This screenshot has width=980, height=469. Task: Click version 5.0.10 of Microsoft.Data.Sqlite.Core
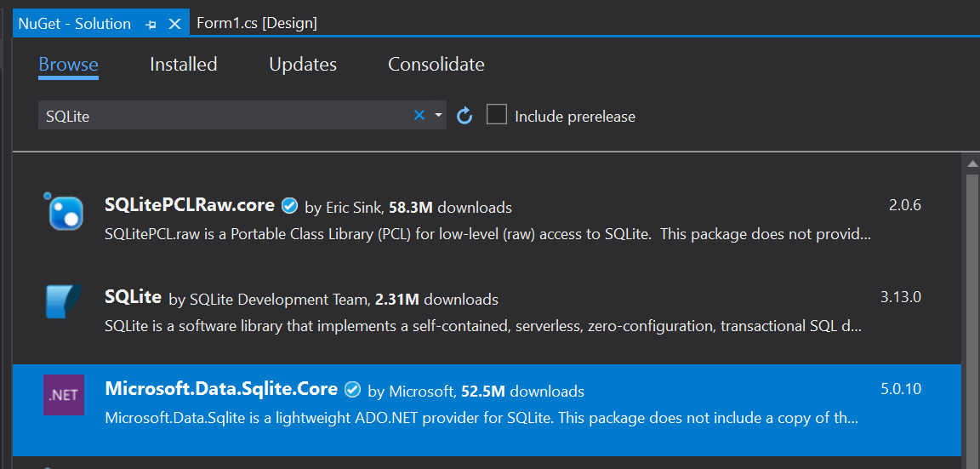pyautogui.click(x=901, y=389)
